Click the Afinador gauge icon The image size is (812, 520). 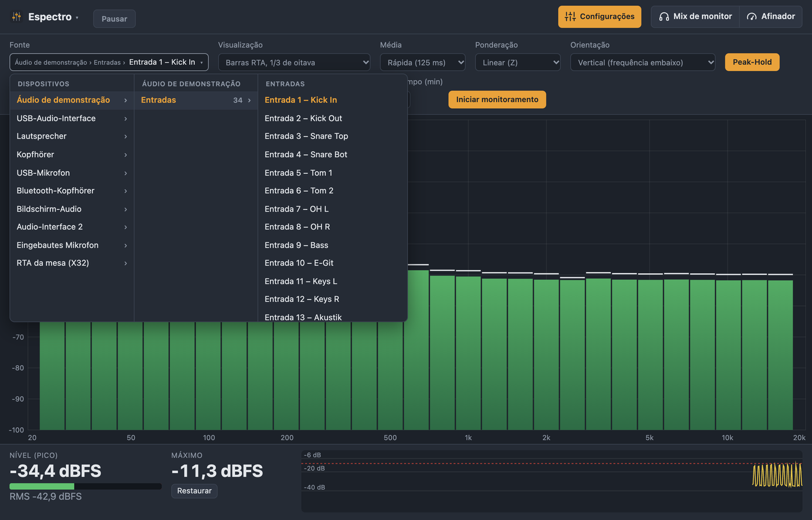click(752, 17)
